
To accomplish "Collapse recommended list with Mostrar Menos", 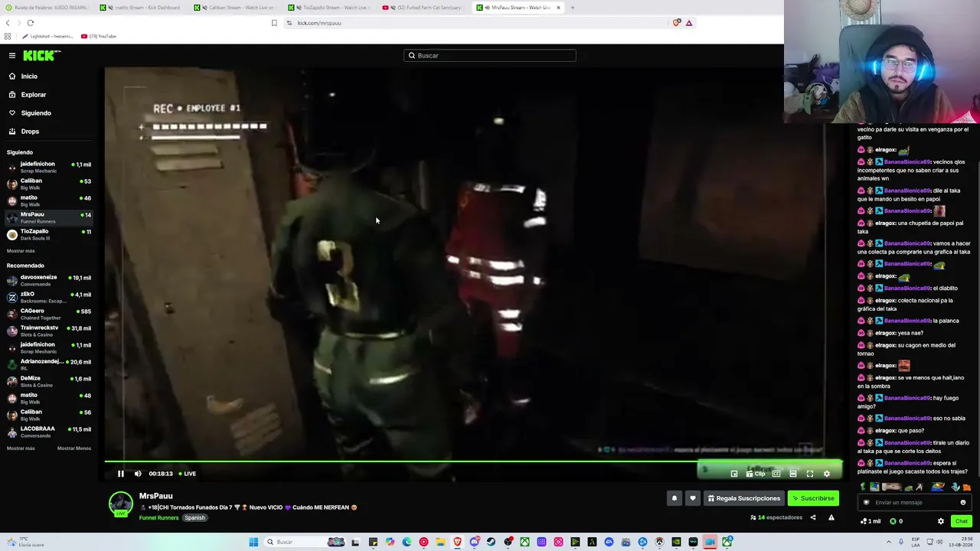I will click(74, 448).
